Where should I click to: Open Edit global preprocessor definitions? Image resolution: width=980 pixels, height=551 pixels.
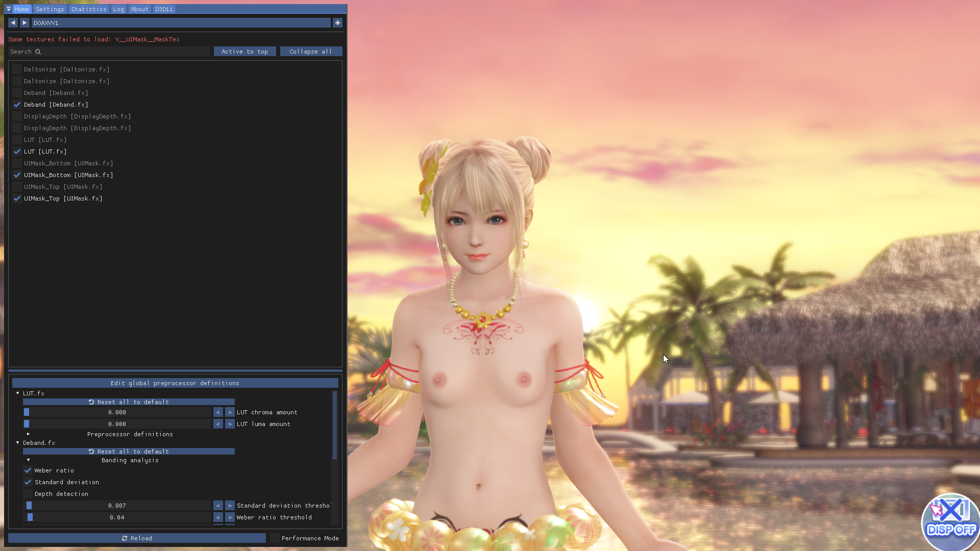pyautogui.click(x=175, y=383)
